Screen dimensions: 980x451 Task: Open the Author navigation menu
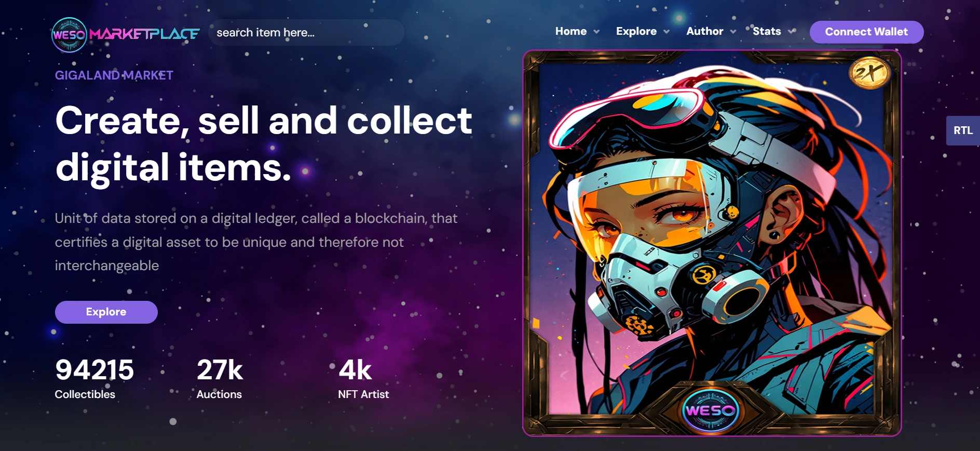(704, 31)
